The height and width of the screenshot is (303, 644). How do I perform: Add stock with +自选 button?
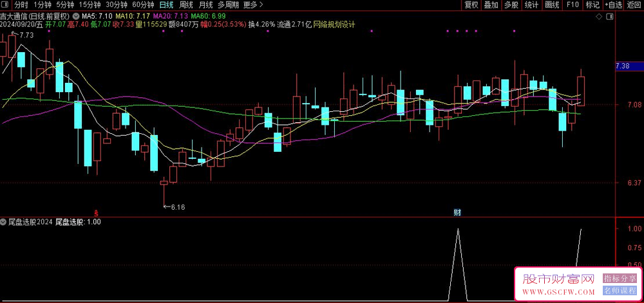coord(612,5)
